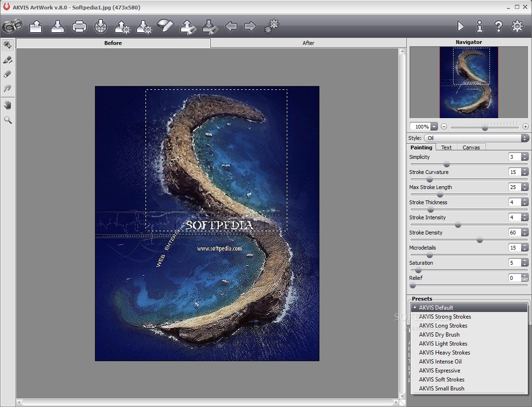
Task: Select the Hand tool in left toolbar
Action: coord(8,105)
